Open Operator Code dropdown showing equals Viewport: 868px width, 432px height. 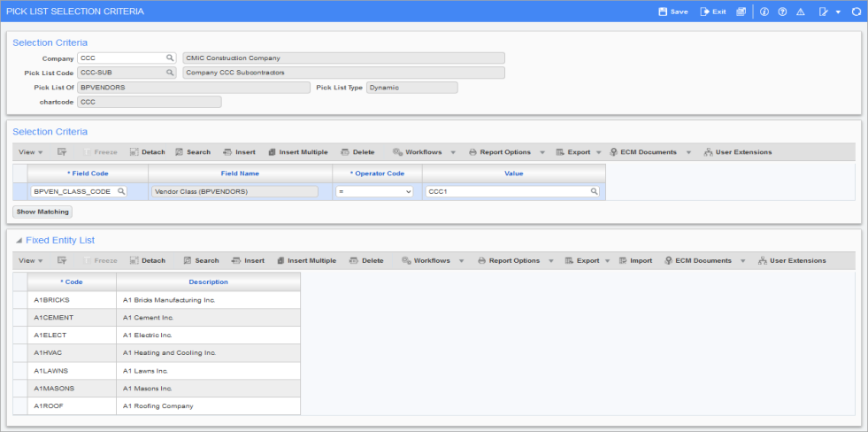[374, 191]
